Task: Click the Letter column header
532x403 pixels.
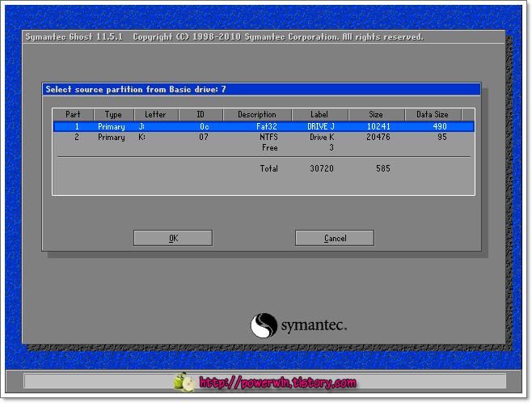Action: coord(156,114)
